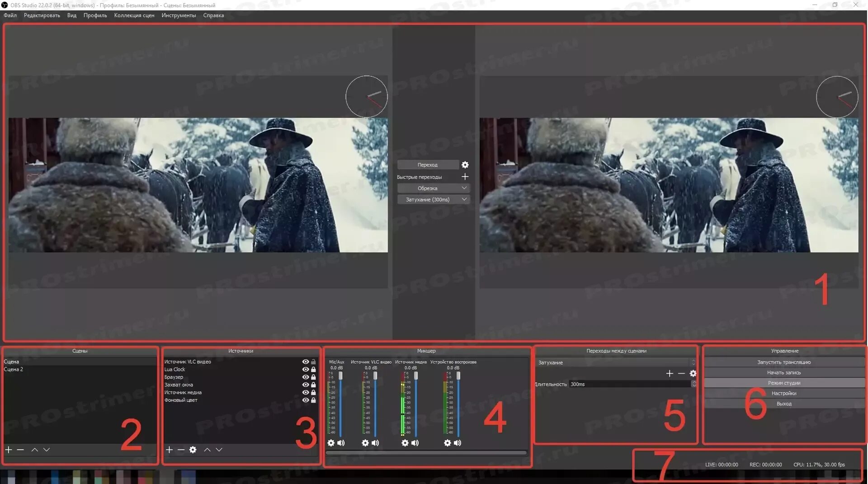
Task: Adjust the Источник медиа volume slider
Action: click(x=416, y=404)
